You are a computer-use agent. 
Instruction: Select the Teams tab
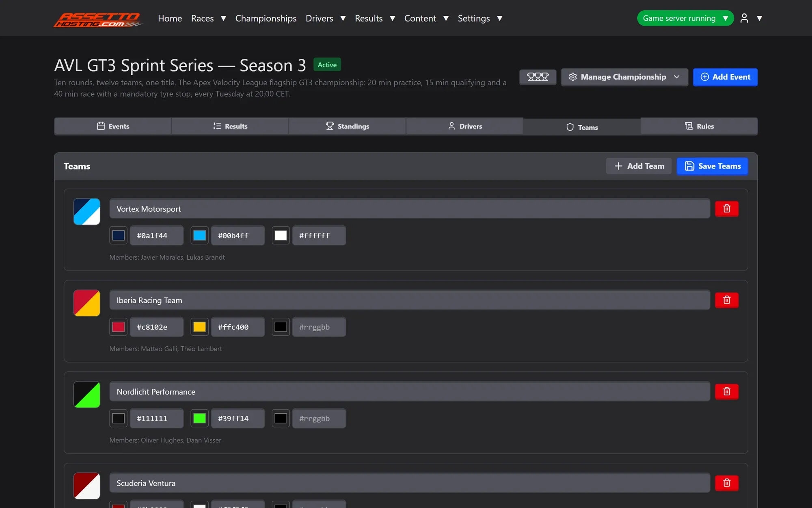(x=582, y=127)
